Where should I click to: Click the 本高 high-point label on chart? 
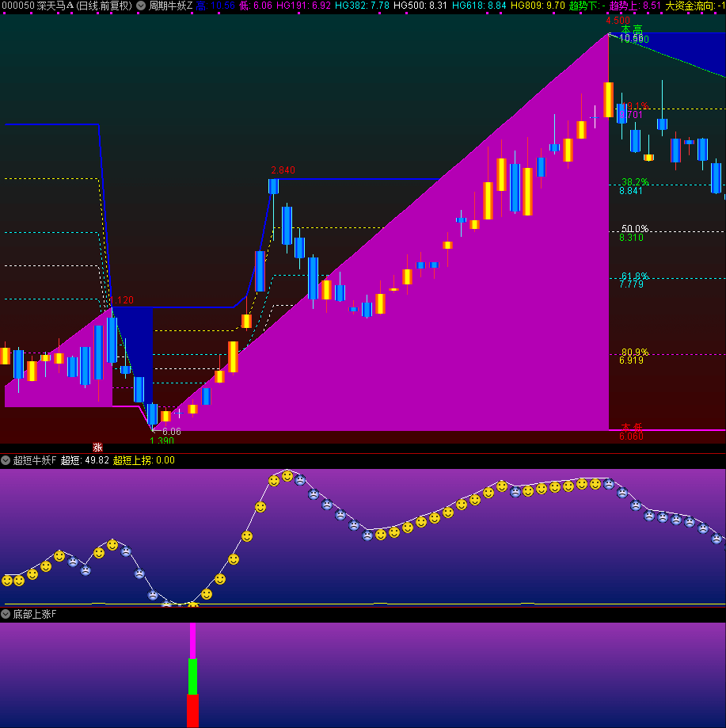(x=632, y=30)
